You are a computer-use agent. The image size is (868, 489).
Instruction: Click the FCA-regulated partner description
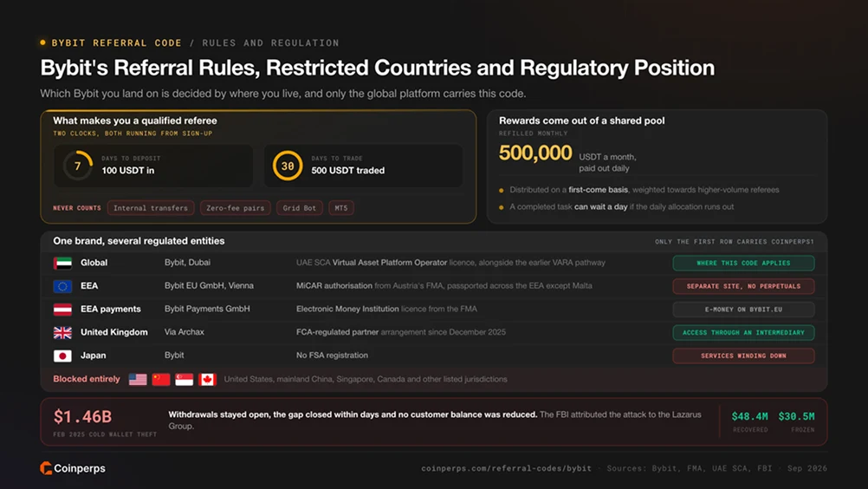point(401,332)
